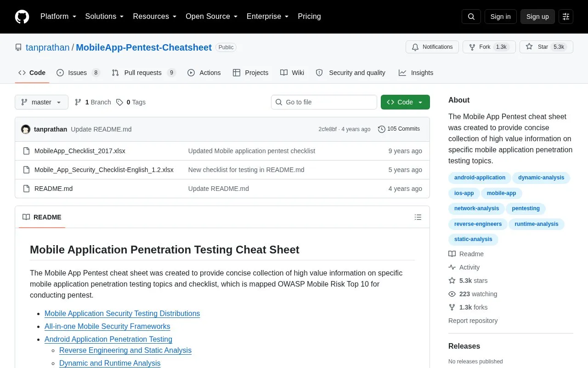Star this repository
Image resolution: width=588 pixels, height=368 pixels.
coord(546,47)
